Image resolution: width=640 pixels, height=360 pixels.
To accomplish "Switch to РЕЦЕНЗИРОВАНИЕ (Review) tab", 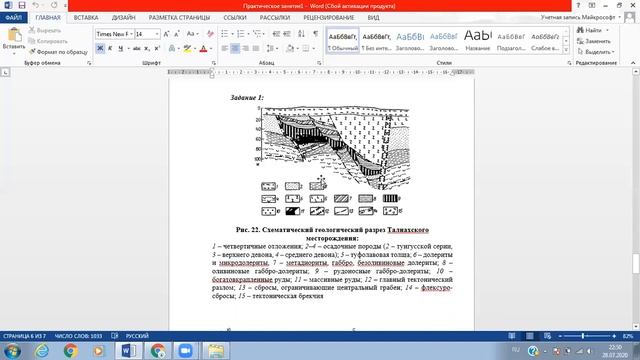I will coord(329,18).
